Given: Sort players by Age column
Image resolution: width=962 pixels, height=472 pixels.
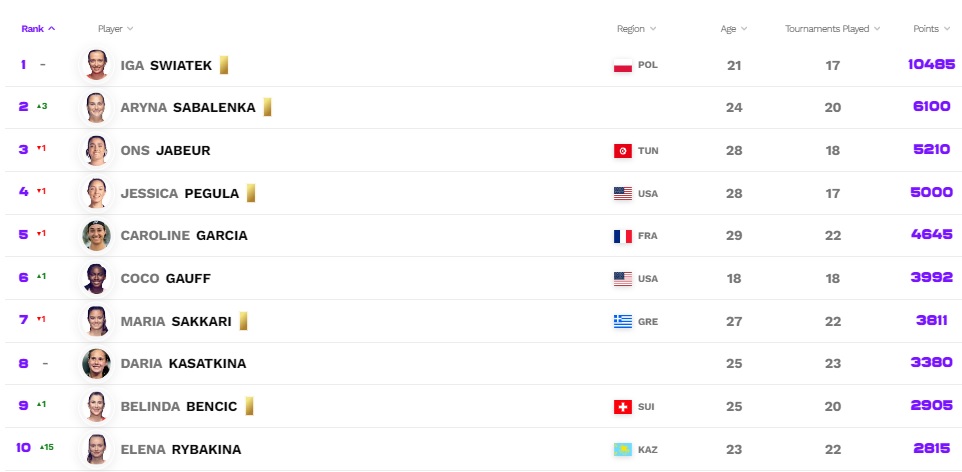Looking at the screenshot, I should 734,29.
